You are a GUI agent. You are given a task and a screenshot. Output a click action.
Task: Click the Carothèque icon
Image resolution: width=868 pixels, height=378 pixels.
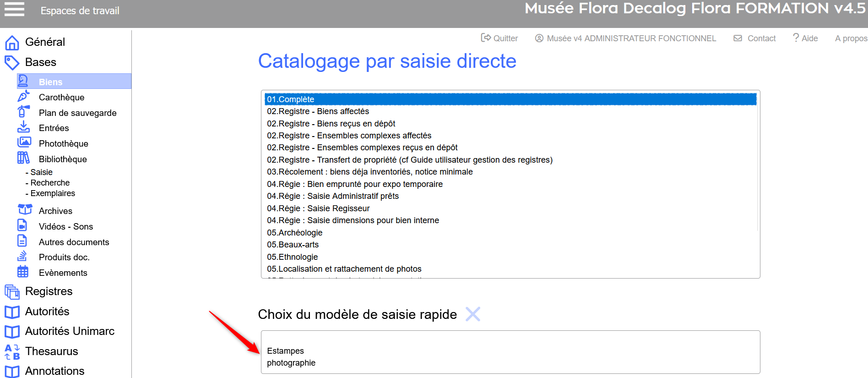point(23,97)
